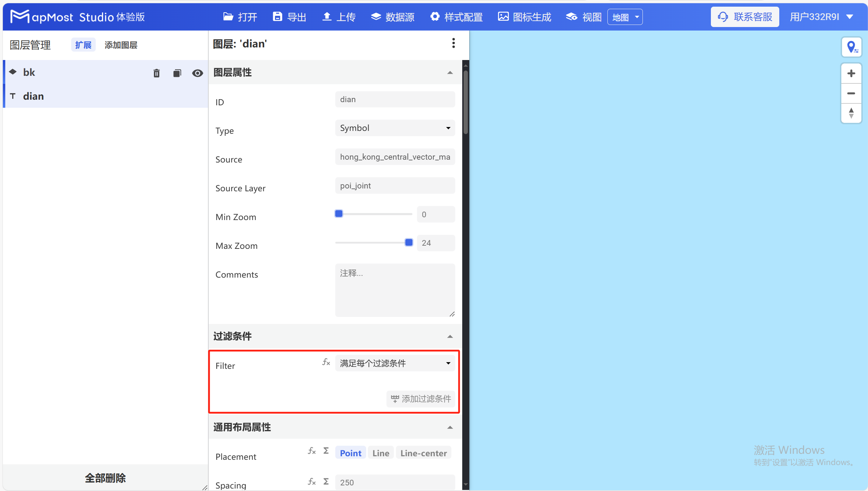Zoom in the map with plus button
The width and height of the screenshot is (868, 491).
[x=852, y=73]
